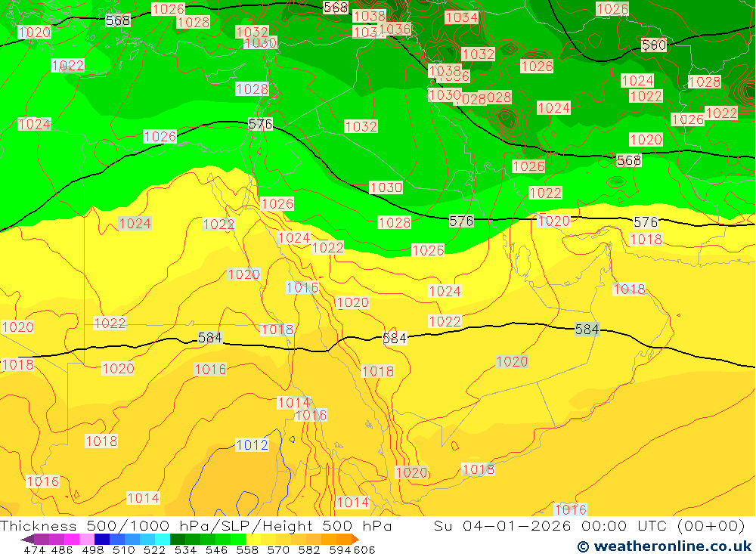Click the '522' legend value
This screenshot has height=554, width=756.
pyautogui.click(x=153, y=549)
